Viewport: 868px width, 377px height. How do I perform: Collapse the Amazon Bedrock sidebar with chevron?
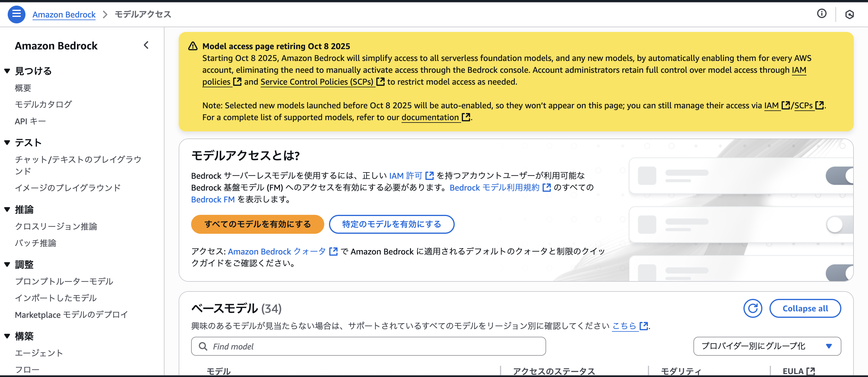(x=146, y=45)
